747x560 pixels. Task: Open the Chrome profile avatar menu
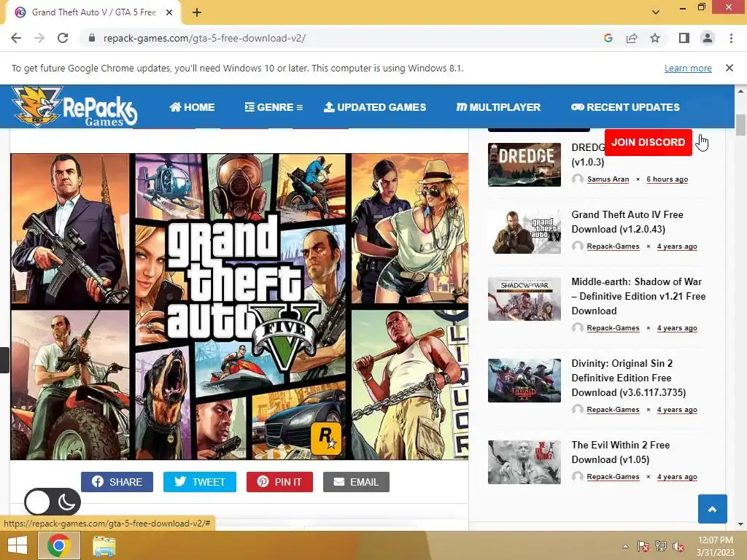click(708, 38)
